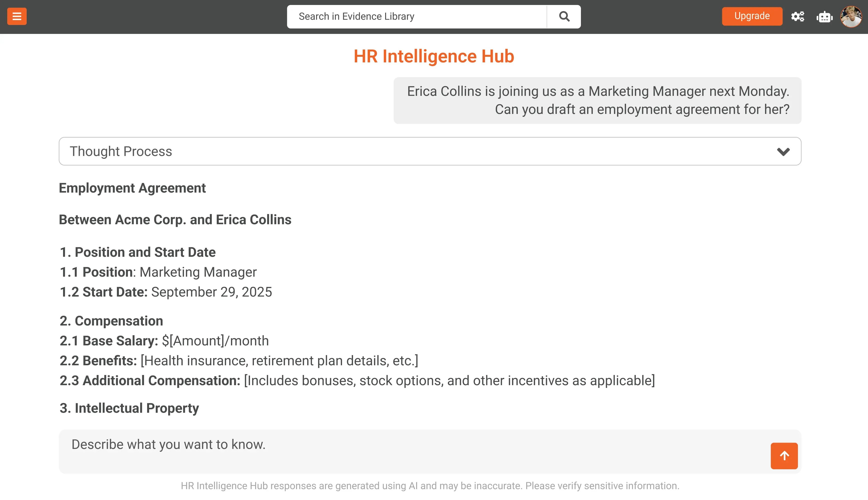Send message with the up-arrow button

point(784,456)
